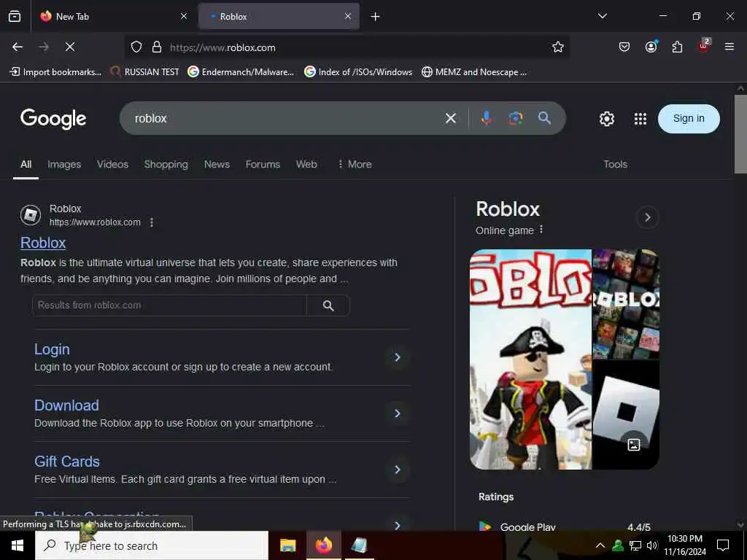
Task: Select the All results tab
Action: [26, 164]
